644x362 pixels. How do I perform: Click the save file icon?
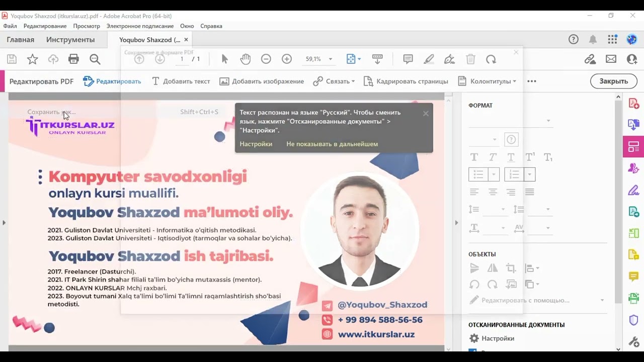(12, 59)
